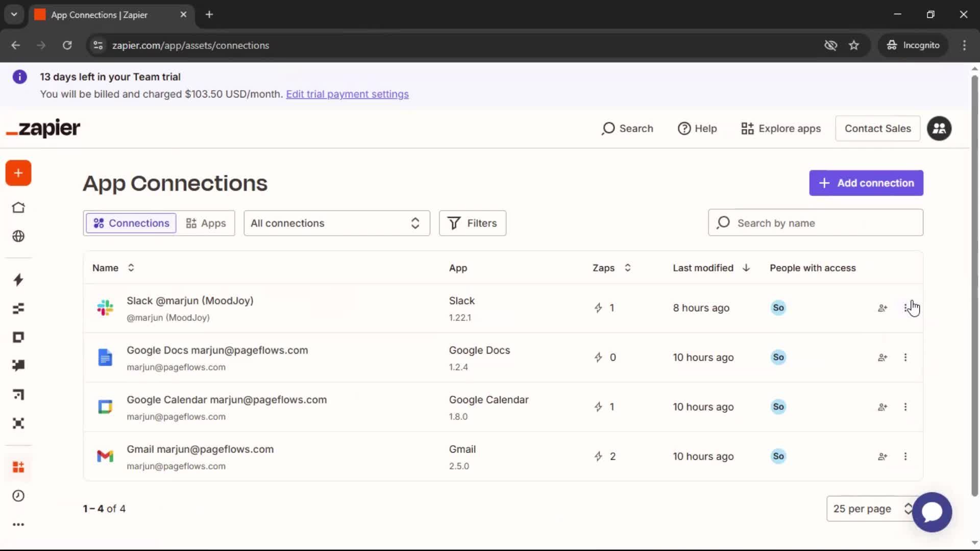Viewport: 980px width, 551px height.
Task: Click the Gmail row Zaps count 2
Action: [605, 457]
